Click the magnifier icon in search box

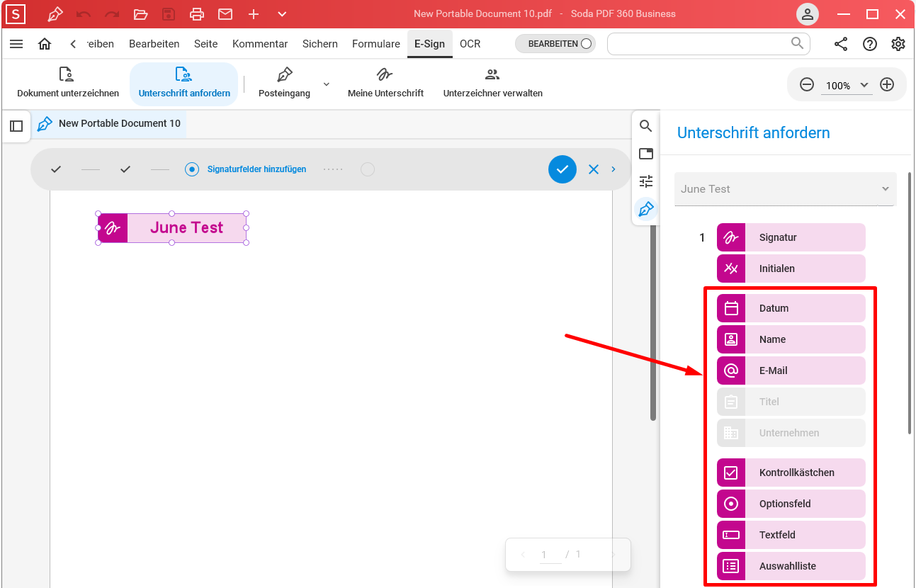(798, 44)
